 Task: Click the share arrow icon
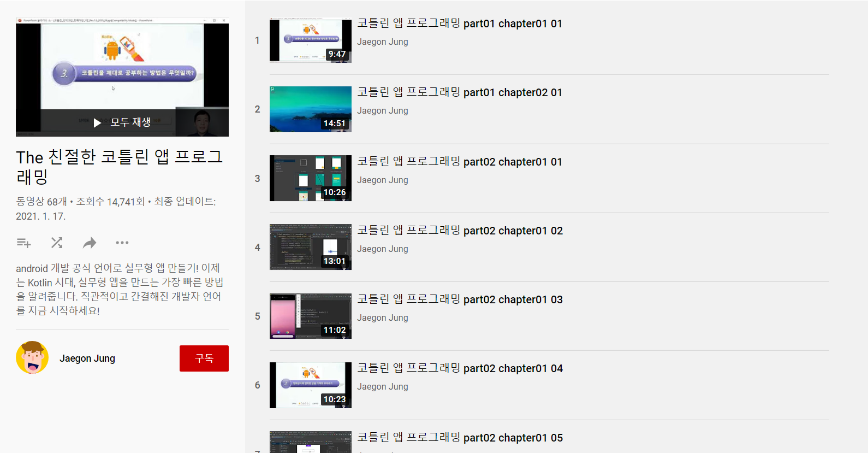90,243
